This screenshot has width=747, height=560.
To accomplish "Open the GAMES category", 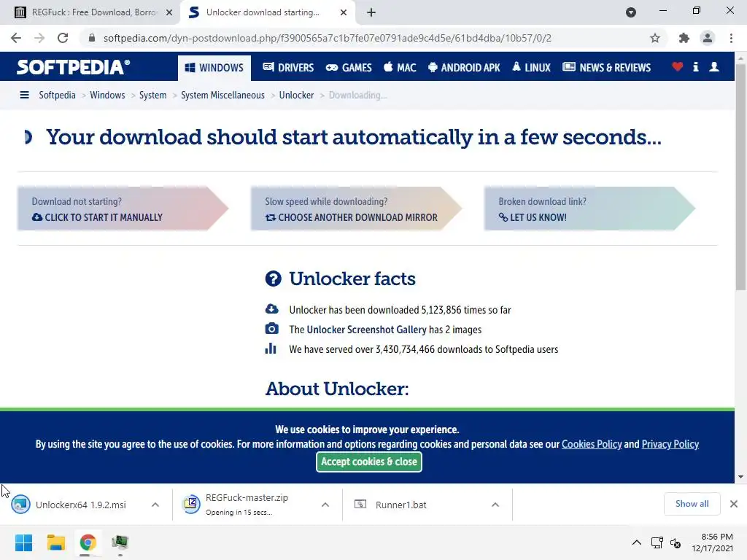I will [x=349, y=68].
